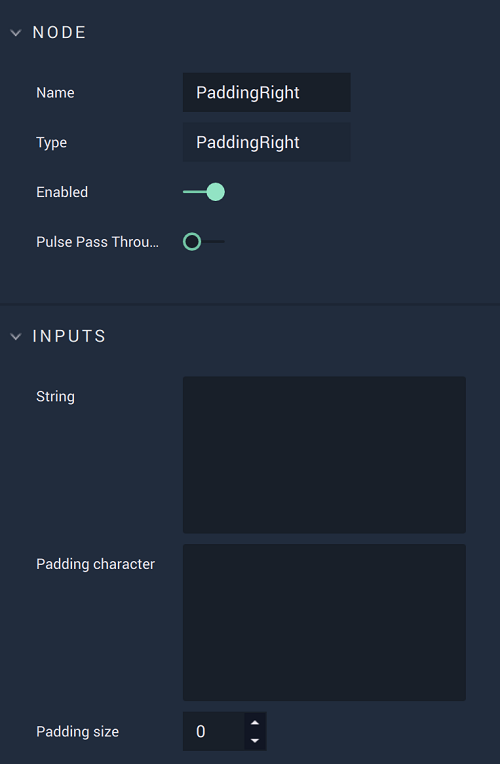
Task: Click the Type field showing PaddingRight
Action: tap(267, 142)
